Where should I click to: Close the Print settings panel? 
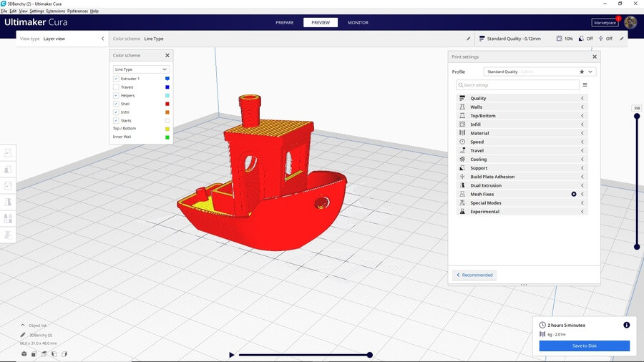tap(594, 57)
